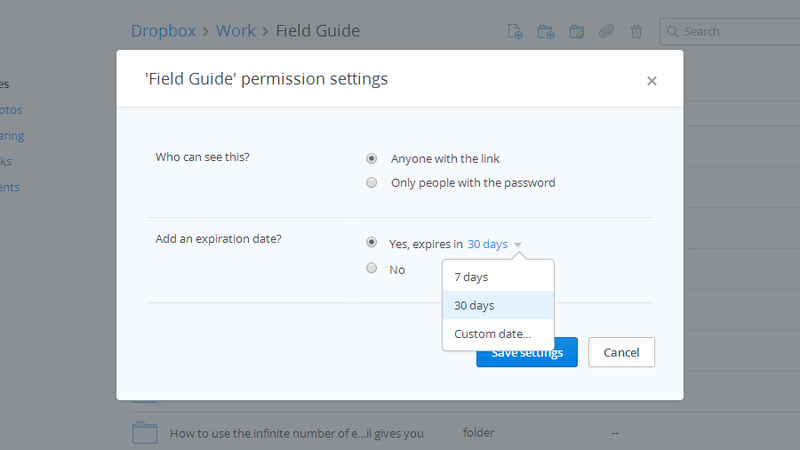This screenshot has width=800, height=450.
Task: Click the Cancel button
Action: coord(621,353)
